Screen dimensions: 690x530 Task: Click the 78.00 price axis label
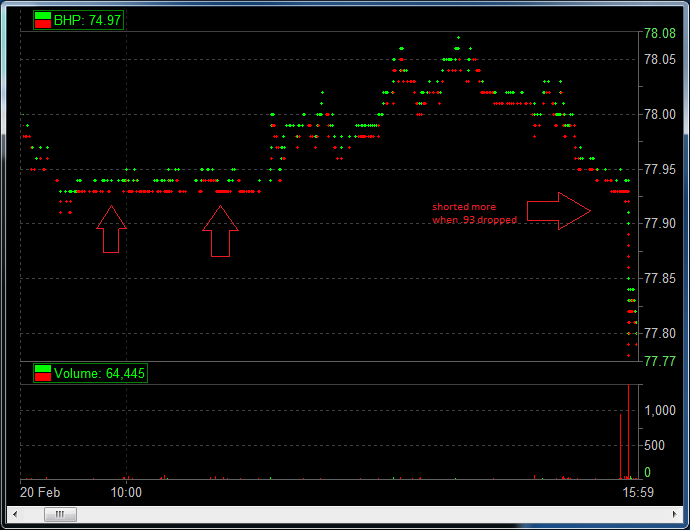tap(660, 114)
